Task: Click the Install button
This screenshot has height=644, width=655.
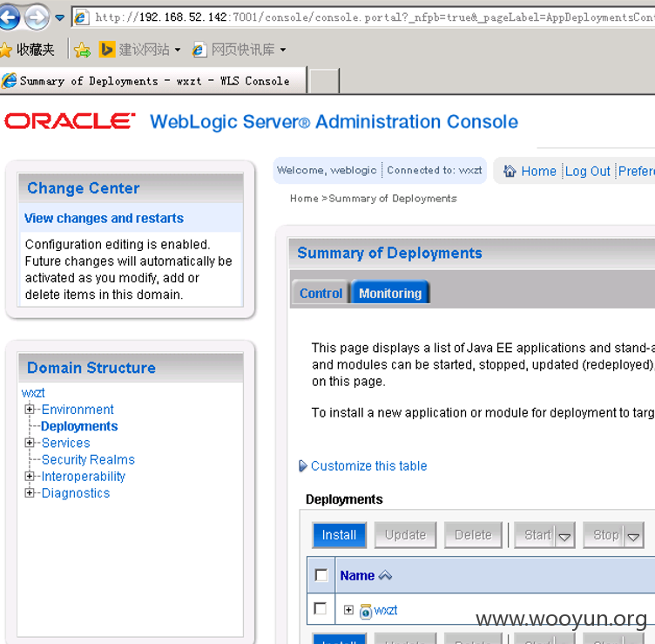Action: [x=339, y=535]
